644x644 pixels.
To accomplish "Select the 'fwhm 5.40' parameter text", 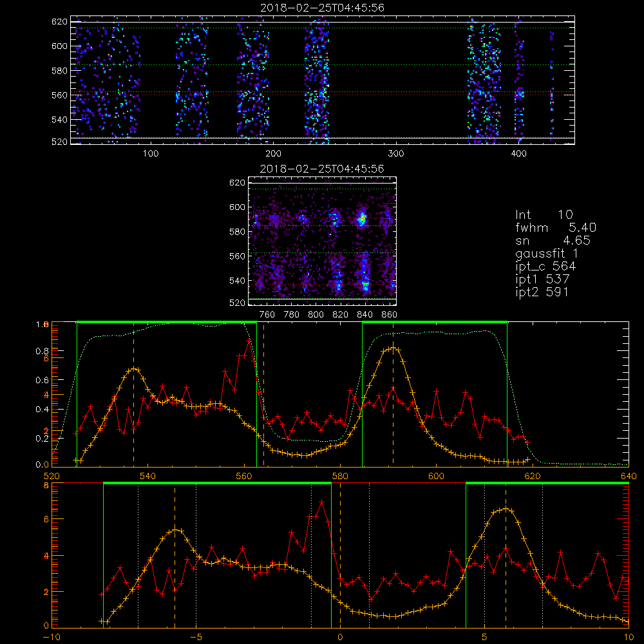I will click(x=556, y=227).
